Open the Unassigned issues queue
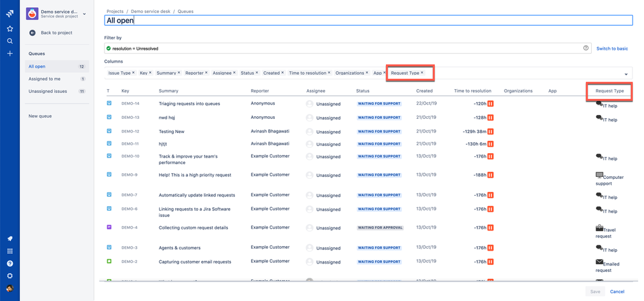Image resolution: width=644 pixels, height=301 pixels. click(48, 91)
